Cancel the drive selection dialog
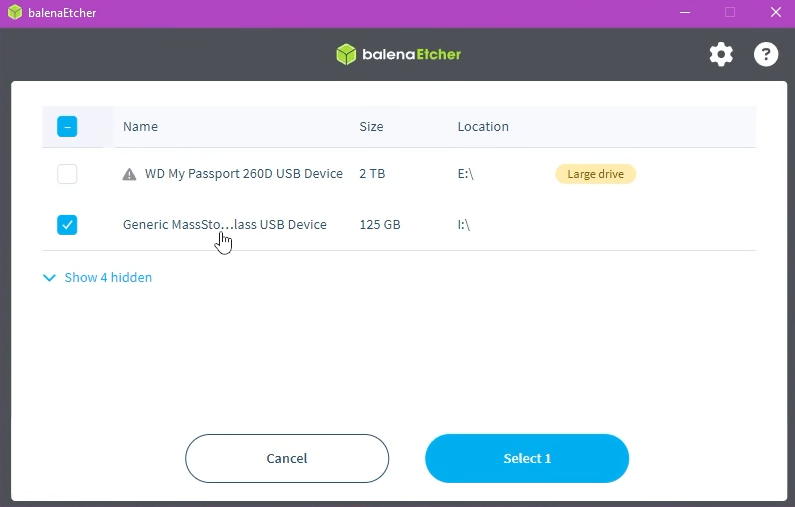 click(x=287, y=458)
